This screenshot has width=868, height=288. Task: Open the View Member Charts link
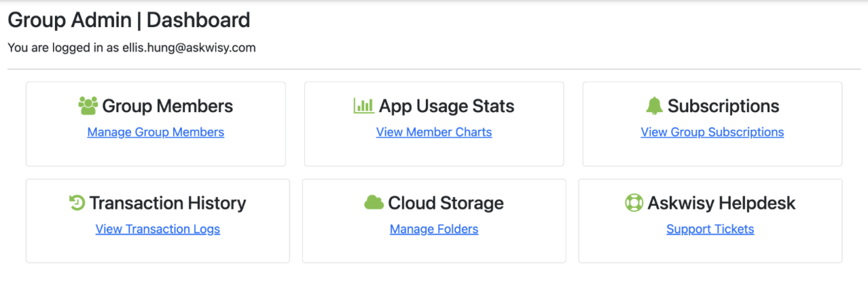coord(434,132)
